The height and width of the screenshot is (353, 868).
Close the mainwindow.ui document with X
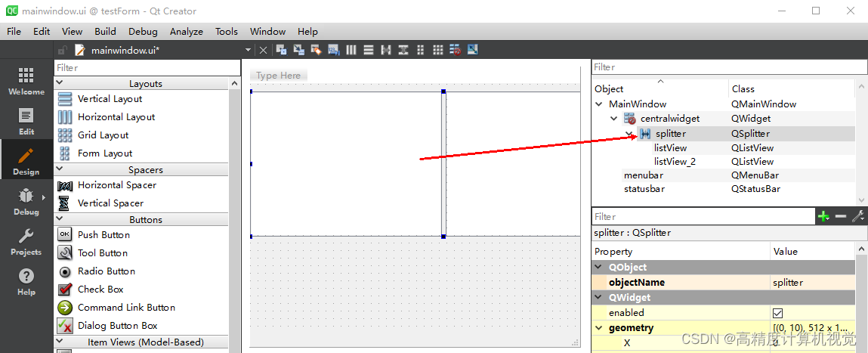click(264, 51)
